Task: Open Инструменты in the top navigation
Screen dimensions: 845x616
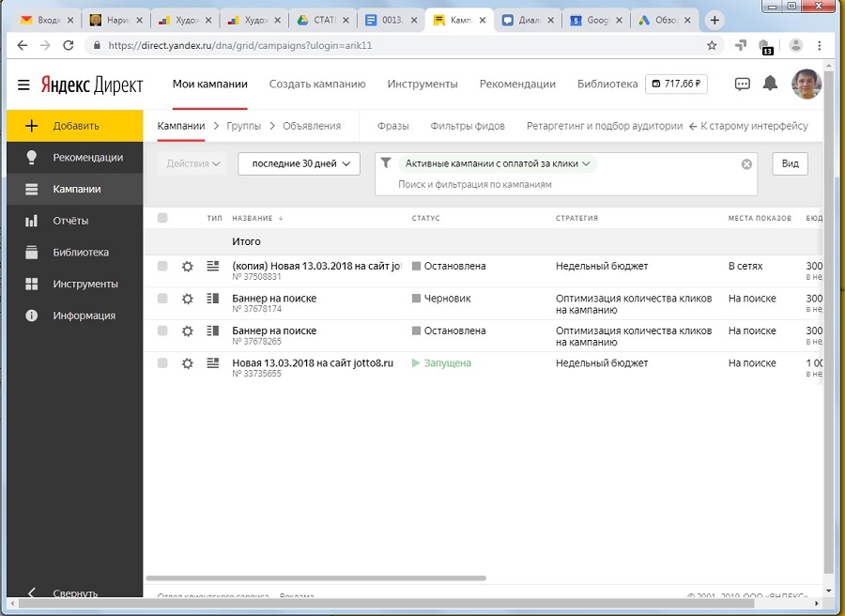Action: 422,85
